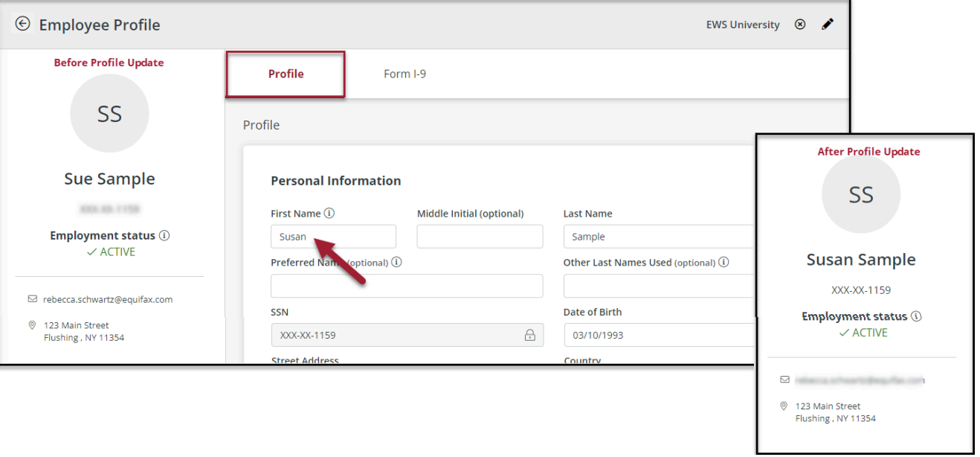
Task: Click the Employment status info icon
Action: (x=165, y=235)
